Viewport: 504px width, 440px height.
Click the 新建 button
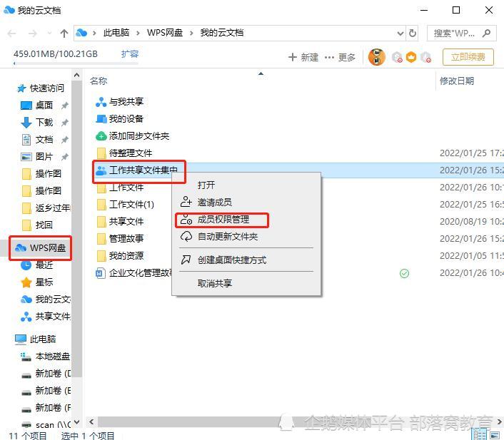tap(303, 58)
